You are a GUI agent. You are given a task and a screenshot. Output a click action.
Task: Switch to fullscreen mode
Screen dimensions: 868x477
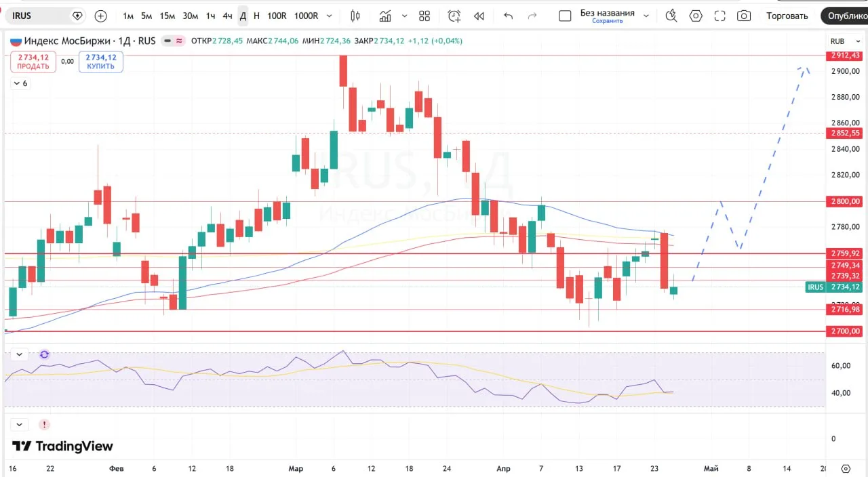point(720,16)
